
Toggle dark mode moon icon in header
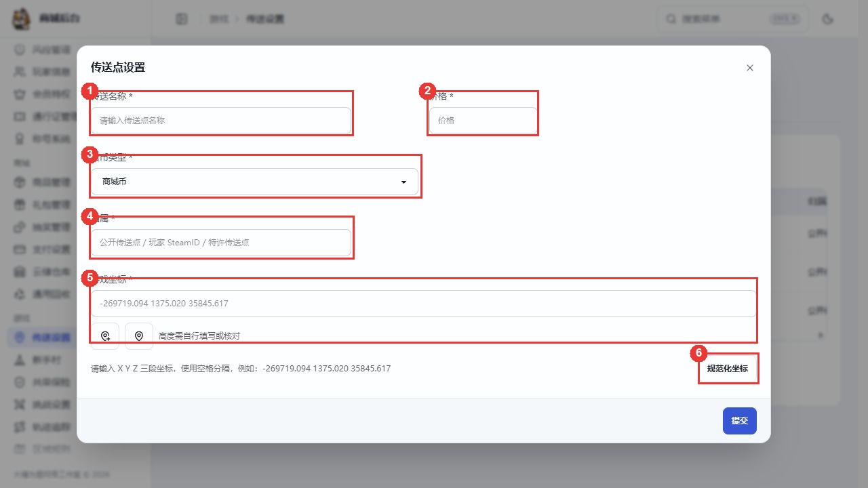coord(827,19)
